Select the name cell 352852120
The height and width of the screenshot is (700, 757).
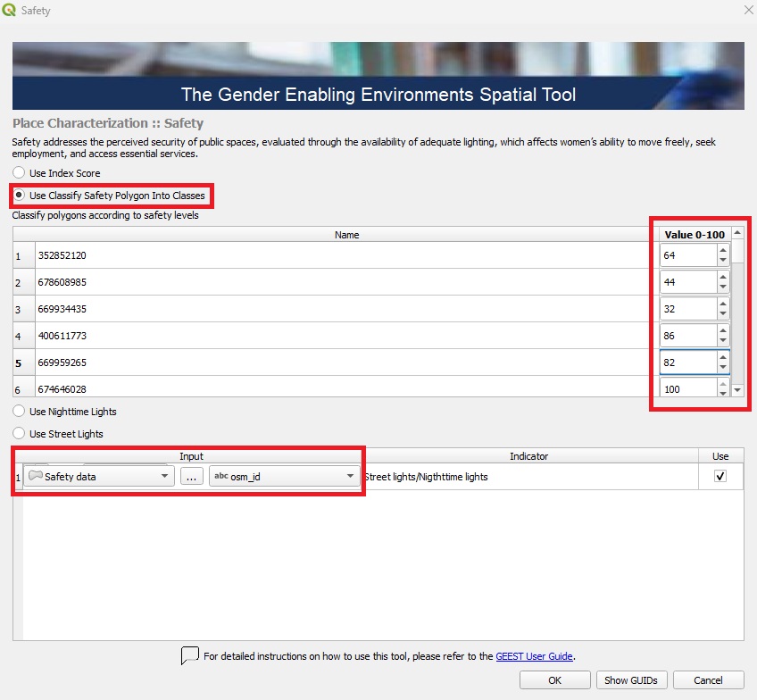(x=347, y=254)
